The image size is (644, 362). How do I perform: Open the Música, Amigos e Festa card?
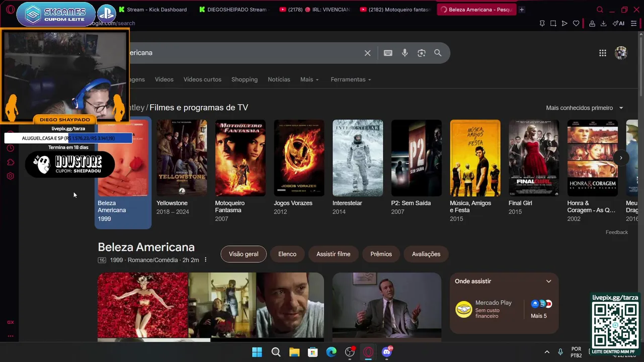(x=475, y=171)
